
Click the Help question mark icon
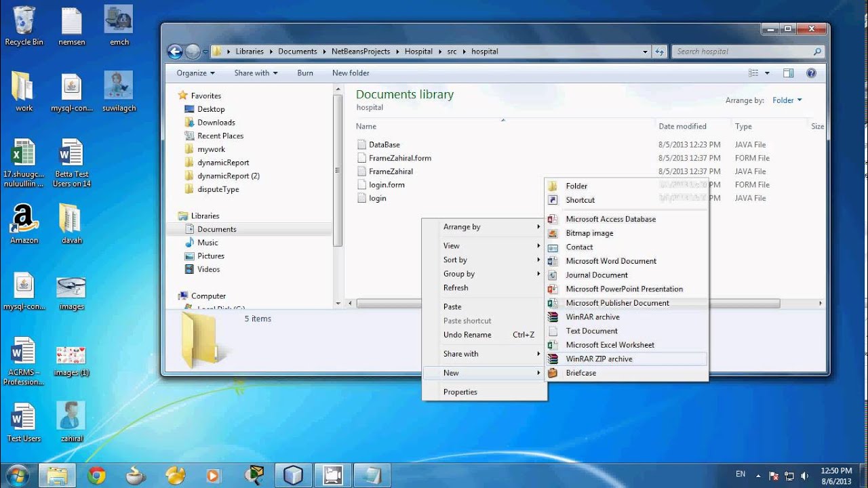[811, 73]
